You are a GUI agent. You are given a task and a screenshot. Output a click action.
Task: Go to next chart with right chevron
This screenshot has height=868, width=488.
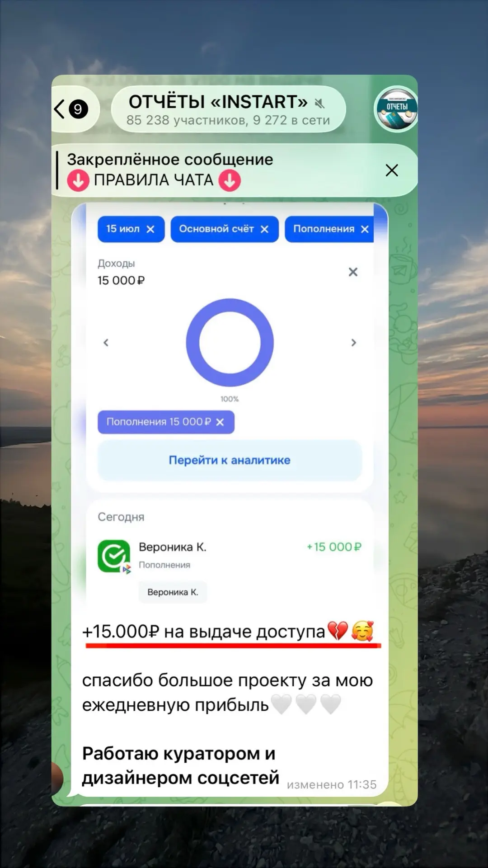[x=354, y=343]
